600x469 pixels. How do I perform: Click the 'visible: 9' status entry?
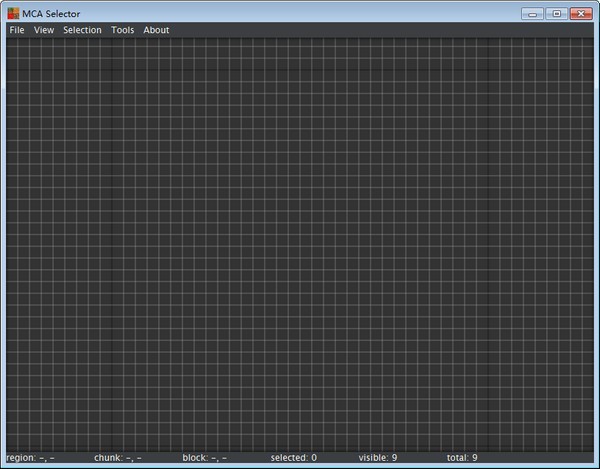point(378,458)
